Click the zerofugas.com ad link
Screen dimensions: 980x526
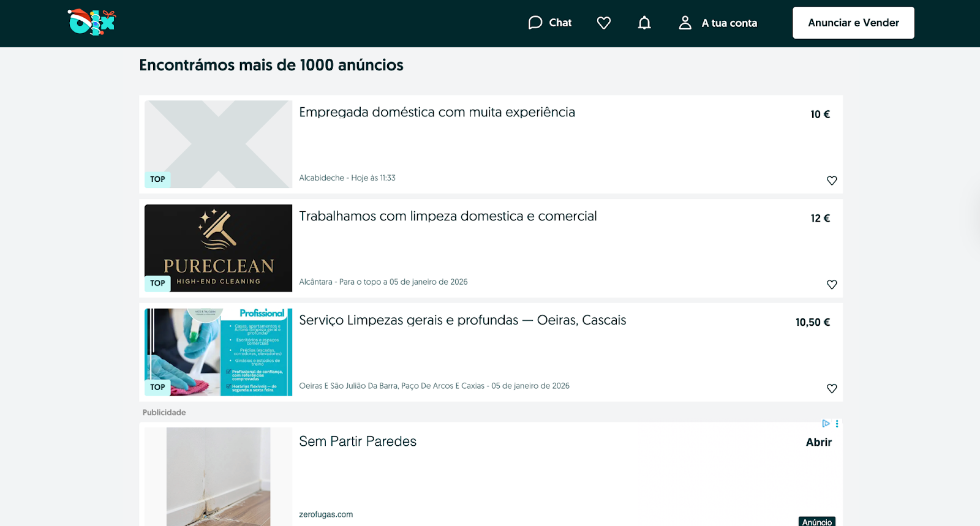[x=326, y=514]
